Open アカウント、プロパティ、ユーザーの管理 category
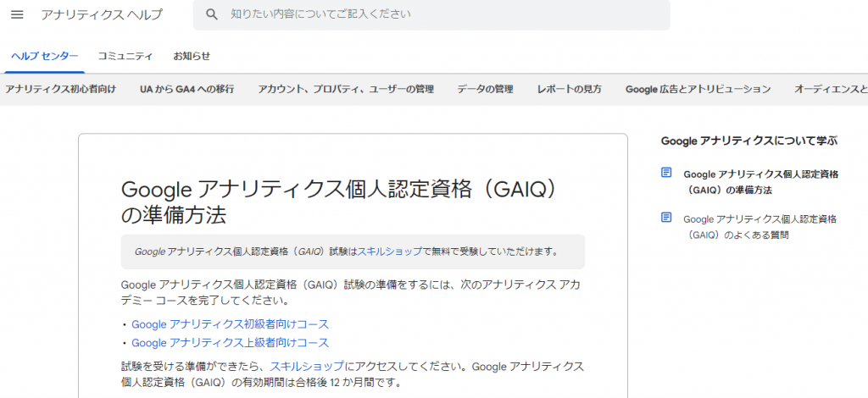Viewport: 868px width, 398px height. [x=346, y=89]
